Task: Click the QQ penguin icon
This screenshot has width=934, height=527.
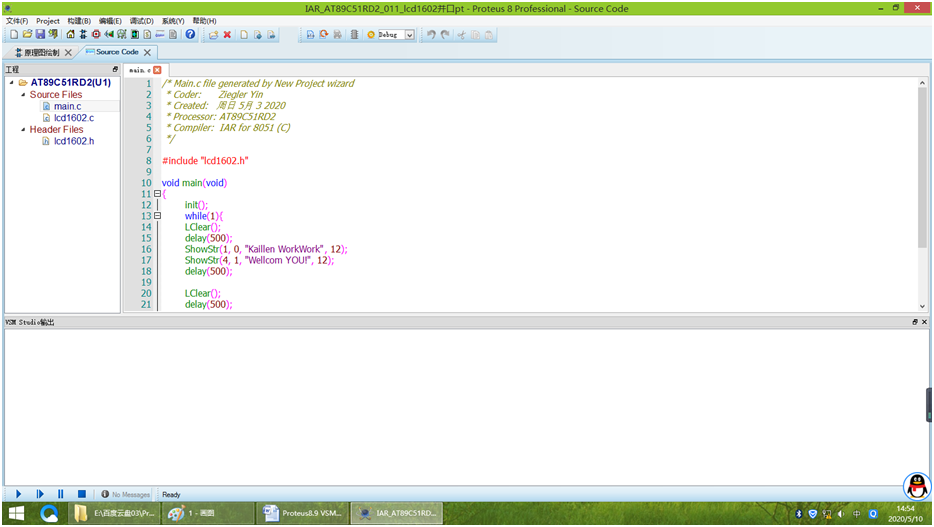Action: click(x=917, y=487)
